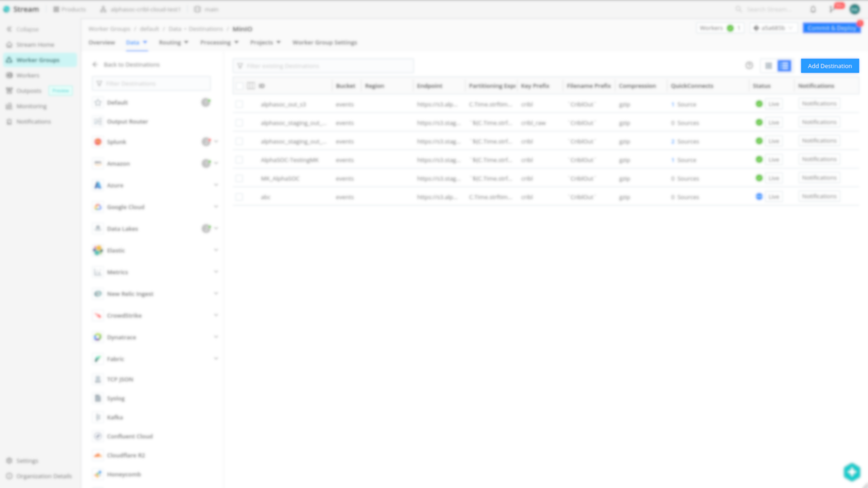Expand the Elastic destinations group chevron
868x488 pixels.
(x=216, y=250)
